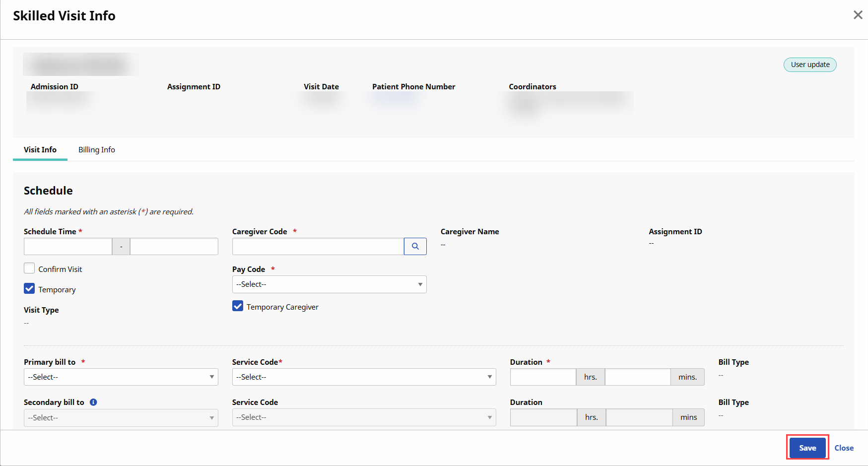Image resolution: width=868 pixels, height=466 pixels.
Task: Enable the Confirm Visit checkbox
Action: [30, 268]
